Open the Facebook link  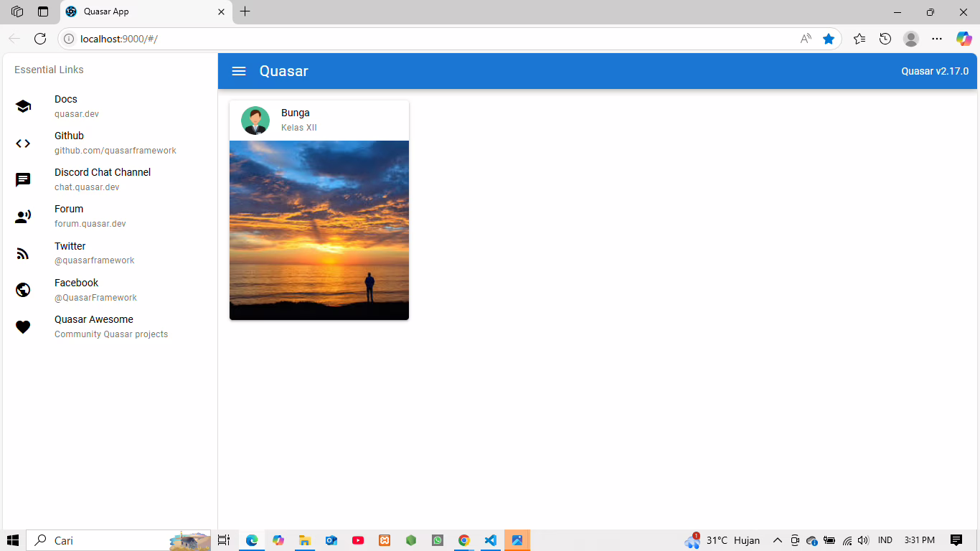tap(110, 290)
